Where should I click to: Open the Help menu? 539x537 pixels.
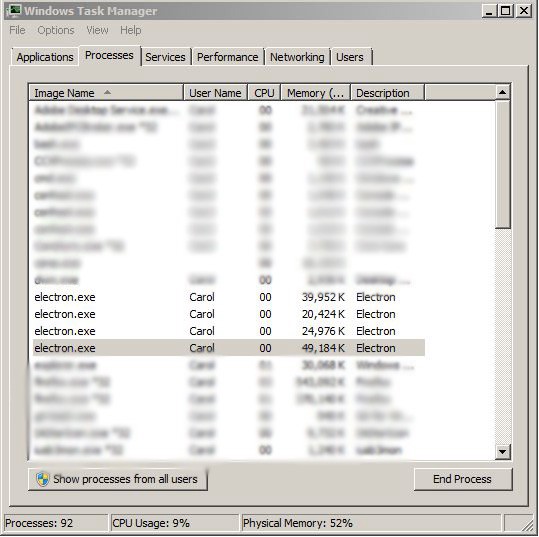[x=131, y=30]
